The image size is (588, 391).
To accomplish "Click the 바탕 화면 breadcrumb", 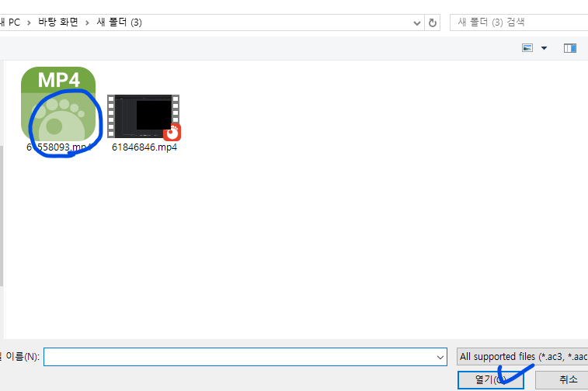I will click(58, 22).
